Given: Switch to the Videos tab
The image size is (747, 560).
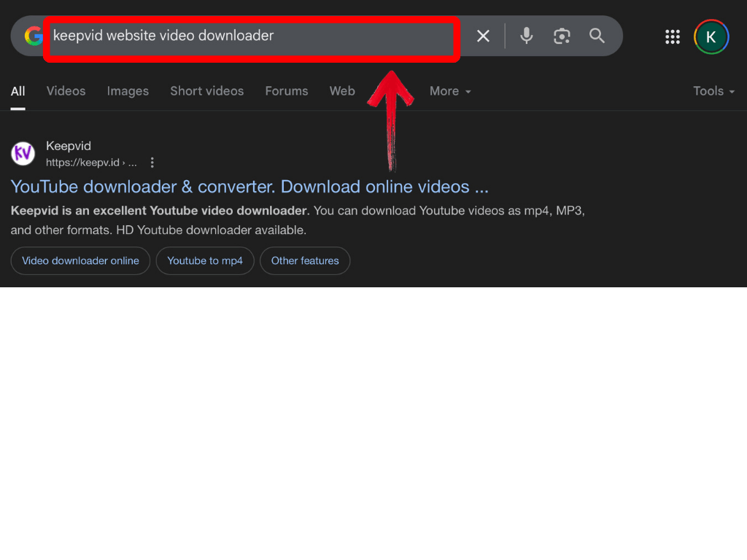Looking at the screenshot, I should (x=66, y=90).
